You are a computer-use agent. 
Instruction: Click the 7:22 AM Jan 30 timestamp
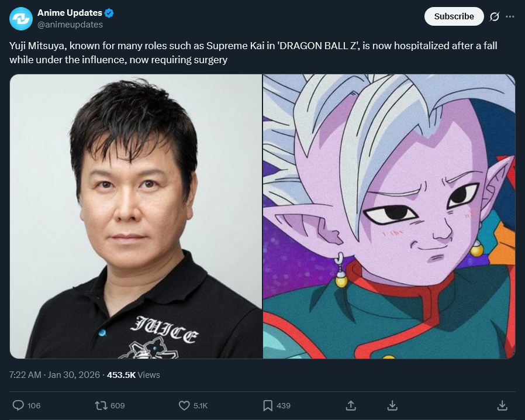54,375
